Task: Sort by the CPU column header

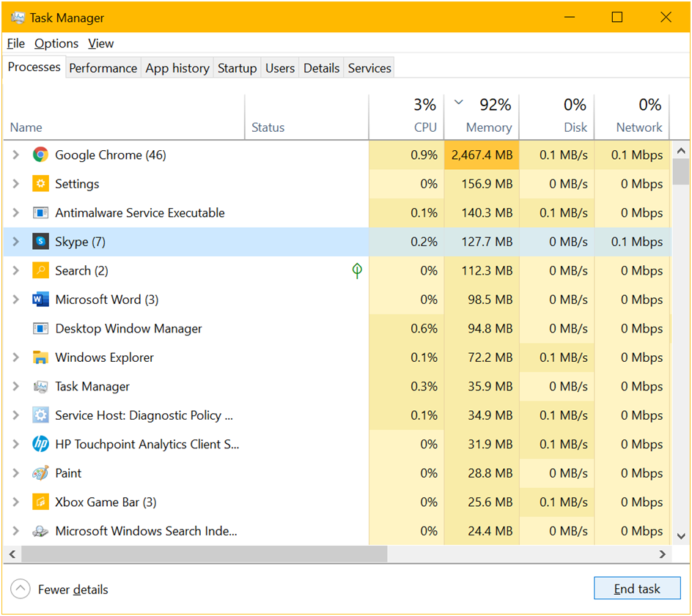Action: click(x=406, y=117)
